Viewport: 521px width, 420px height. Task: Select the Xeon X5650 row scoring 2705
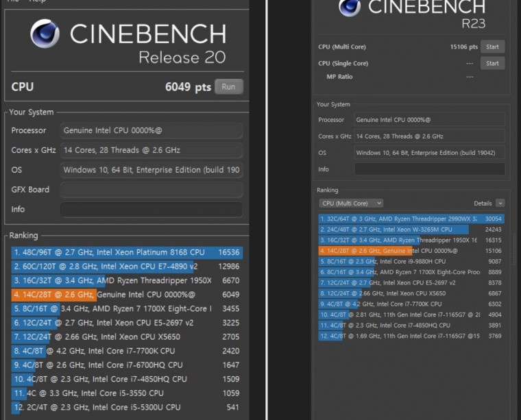click(127, 336)
